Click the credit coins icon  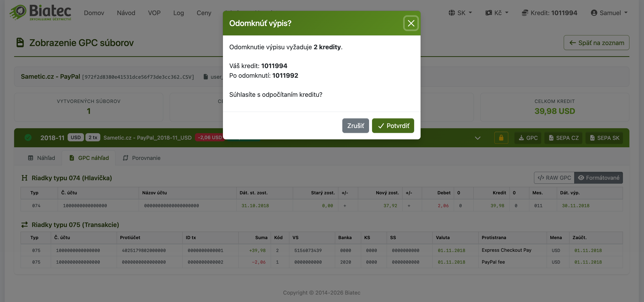pyautogui.click(x=525, y=13)
